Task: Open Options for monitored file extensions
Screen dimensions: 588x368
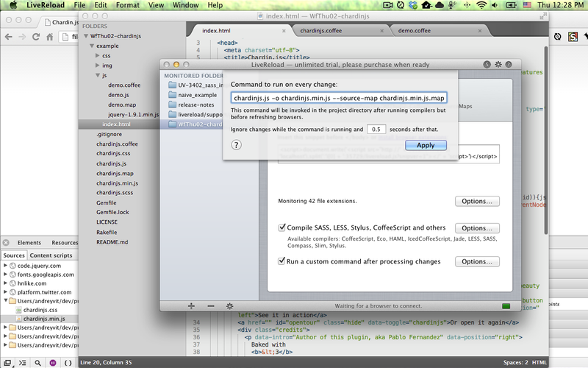Action: 477,201
